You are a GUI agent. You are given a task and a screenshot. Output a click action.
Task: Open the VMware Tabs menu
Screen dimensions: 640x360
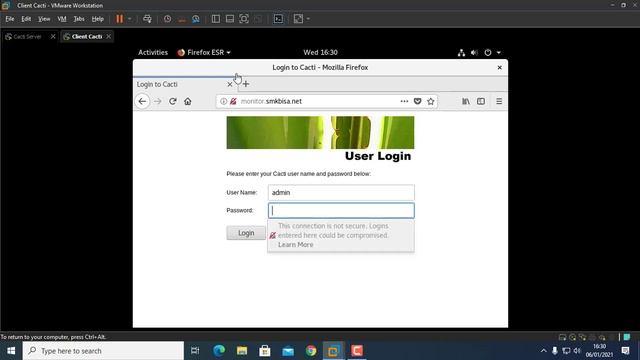79,19
